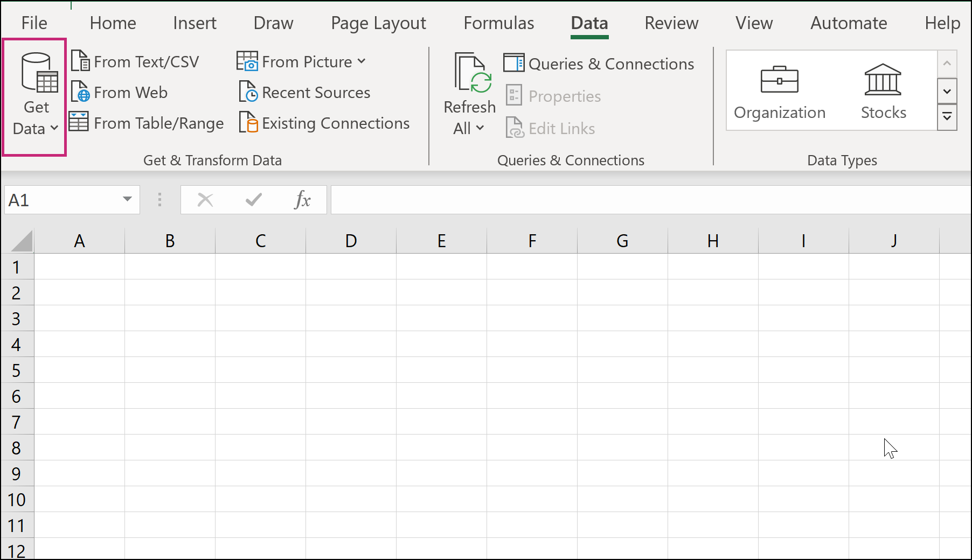Select the Stocks data type

pos(883,91)
